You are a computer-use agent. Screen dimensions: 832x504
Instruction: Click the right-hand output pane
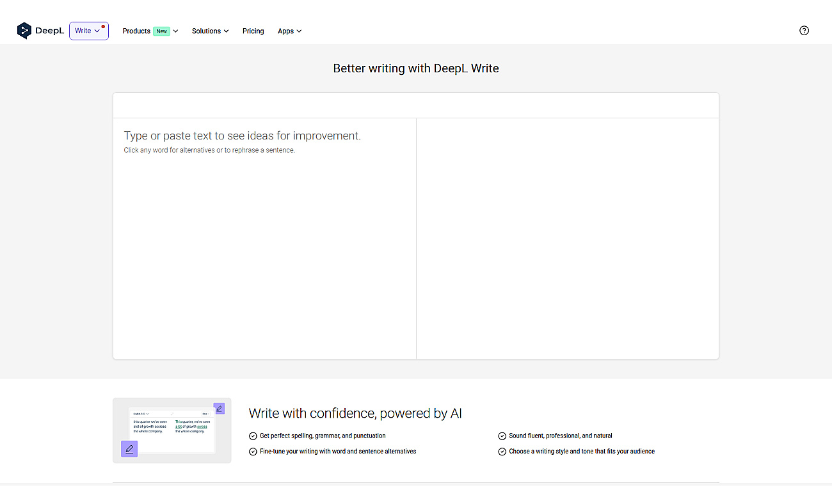pos(568,239)
